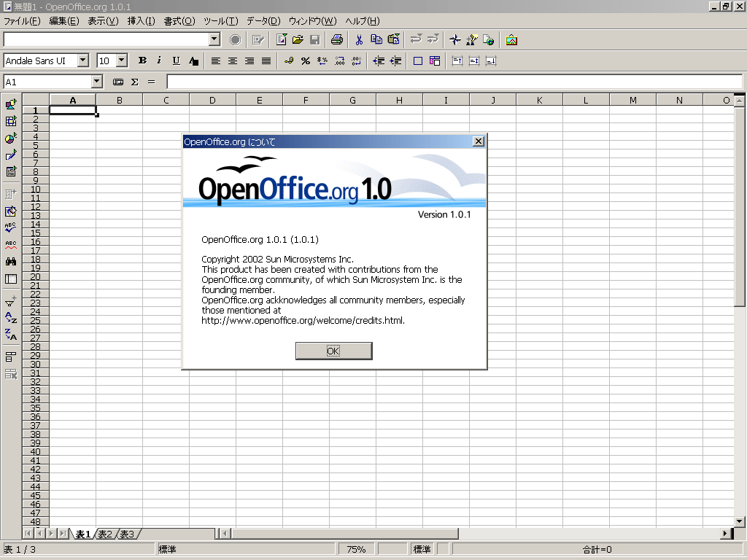This screenshot has width=747, height=560.
Task: Open the ファイル(F) menu
Action: coord(22,21)
